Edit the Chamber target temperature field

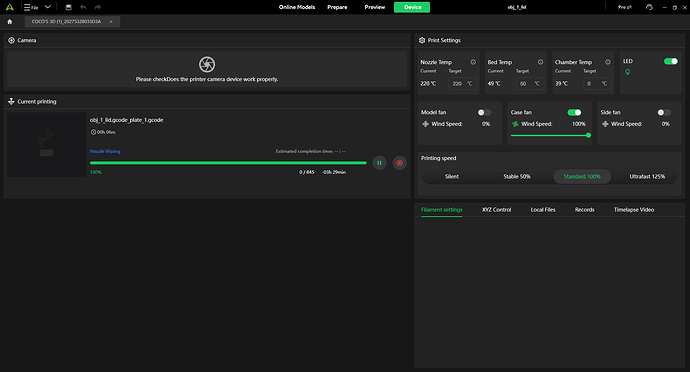click(x=597, y=84)
